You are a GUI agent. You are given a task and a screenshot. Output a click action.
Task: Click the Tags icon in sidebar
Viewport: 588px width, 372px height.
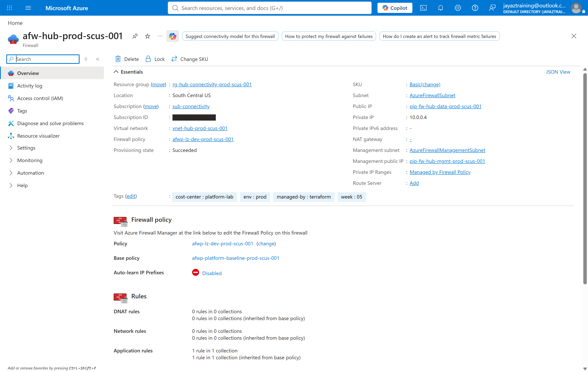(x=11, y=111)
